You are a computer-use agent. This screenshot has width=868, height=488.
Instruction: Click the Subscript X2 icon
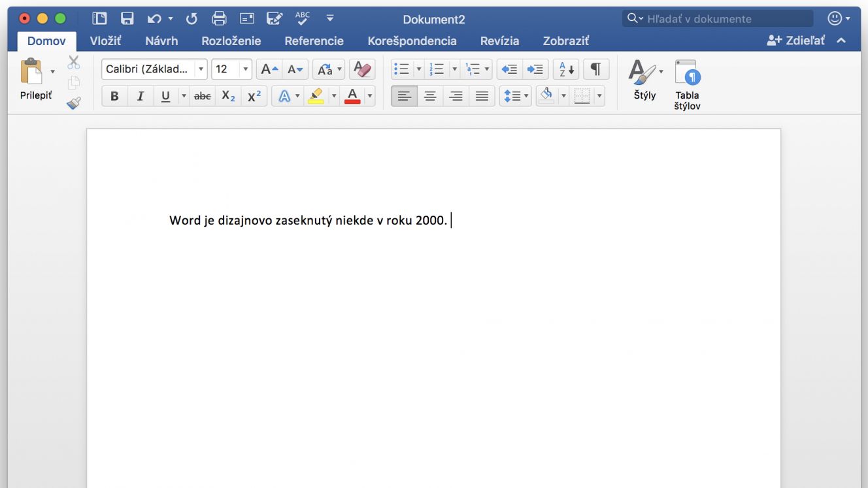coord(228,96)
